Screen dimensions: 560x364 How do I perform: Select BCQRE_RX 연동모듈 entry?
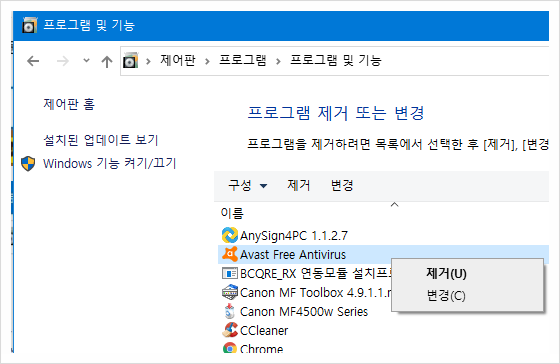(x=316, y=274)
